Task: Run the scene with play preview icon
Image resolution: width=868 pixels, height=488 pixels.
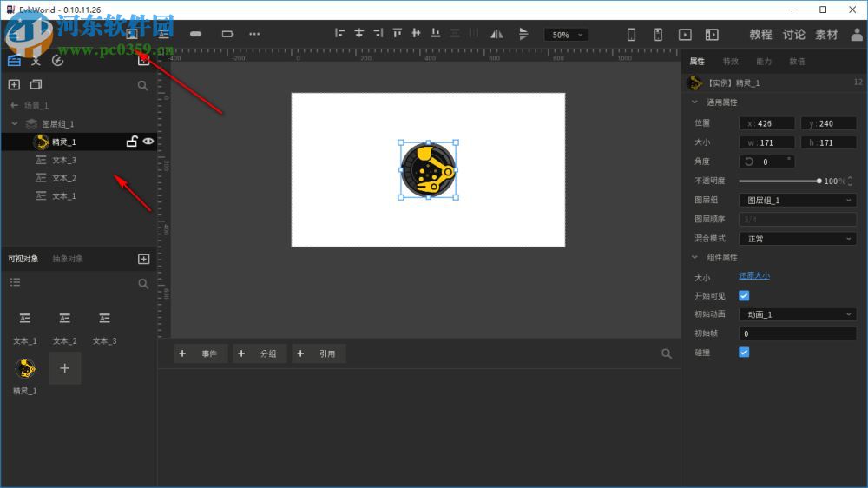Action: [685, 35]
